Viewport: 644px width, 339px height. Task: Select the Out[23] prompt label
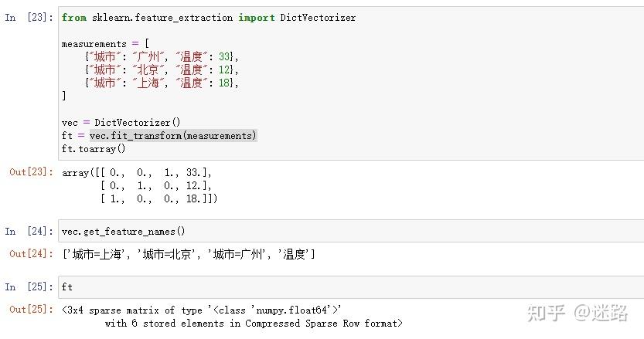pyautogui.click(x=29, y=172)
